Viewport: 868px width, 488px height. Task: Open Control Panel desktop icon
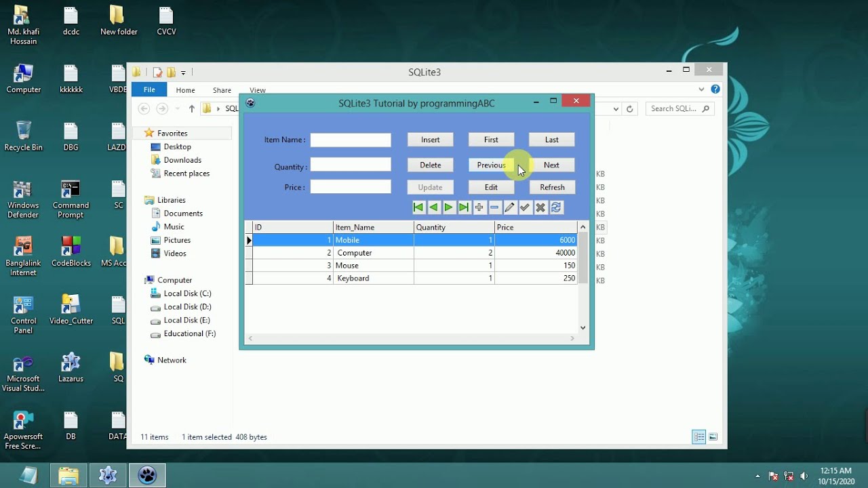click(x=23, y=314)
